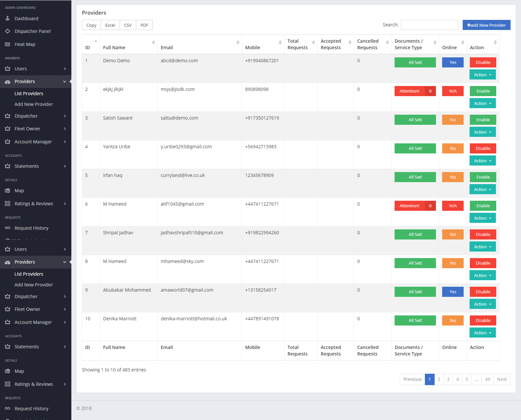Screen dimensions: 521x420
Task: Disable the provider Demo Demo
Action: [483, 63]
